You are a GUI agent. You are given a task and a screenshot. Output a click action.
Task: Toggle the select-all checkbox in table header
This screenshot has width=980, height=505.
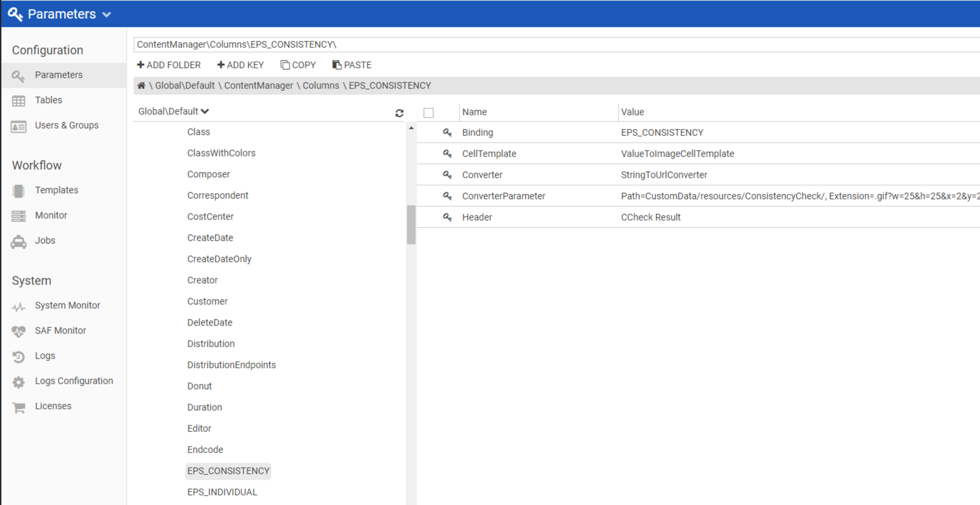pyautogui.click(x=428, y=113)
